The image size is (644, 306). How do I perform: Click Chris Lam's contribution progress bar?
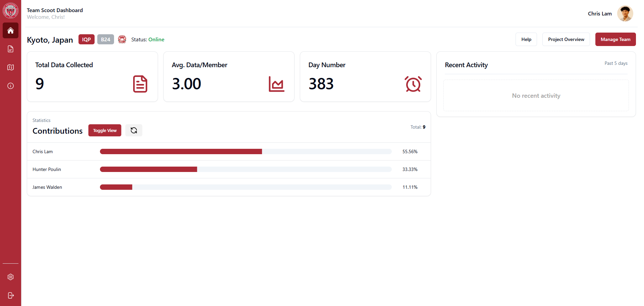pyautogui.click(x=246, y=151)
